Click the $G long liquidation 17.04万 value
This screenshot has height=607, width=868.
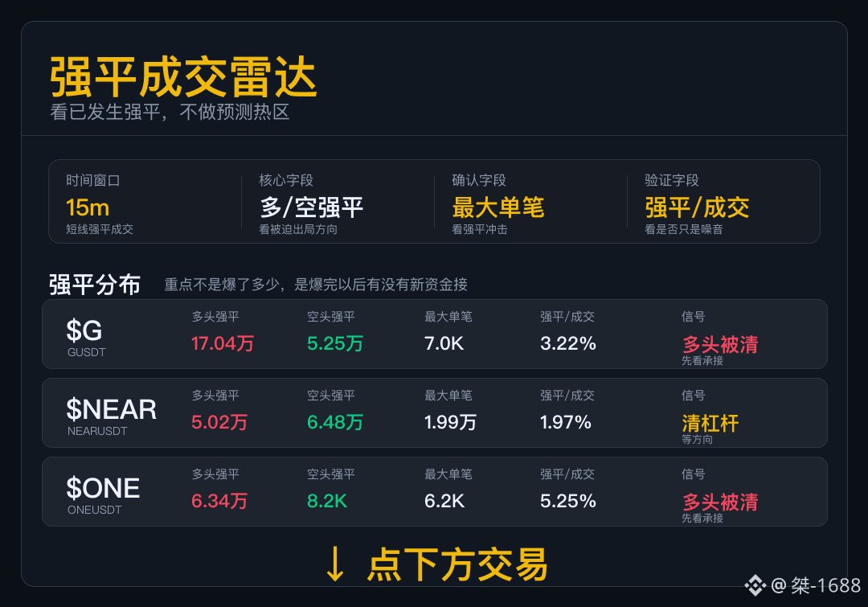pos(223,343)
